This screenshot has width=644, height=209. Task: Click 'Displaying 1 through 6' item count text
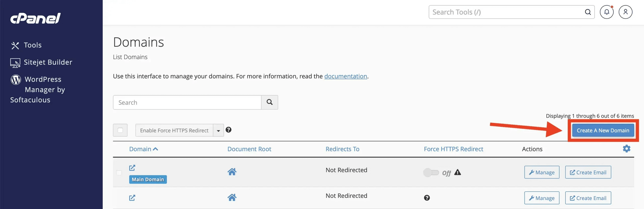(590, 116)
